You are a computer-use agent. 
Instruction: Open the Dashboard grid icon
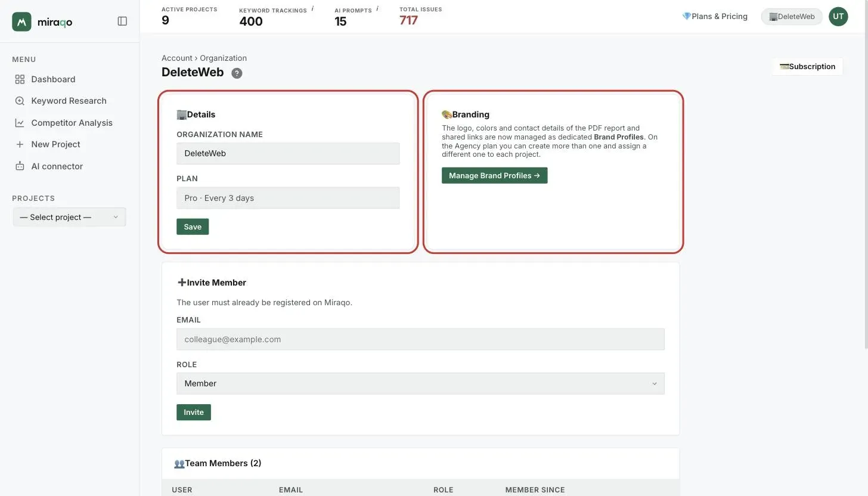click(20, 79)
